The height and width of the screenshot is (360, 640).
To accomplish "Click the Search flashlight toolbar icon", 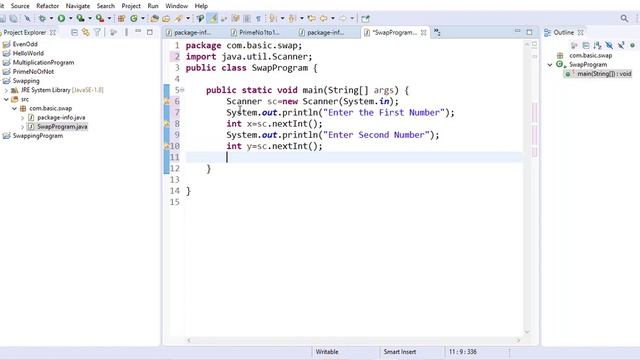I will click(x=179, y=18).
